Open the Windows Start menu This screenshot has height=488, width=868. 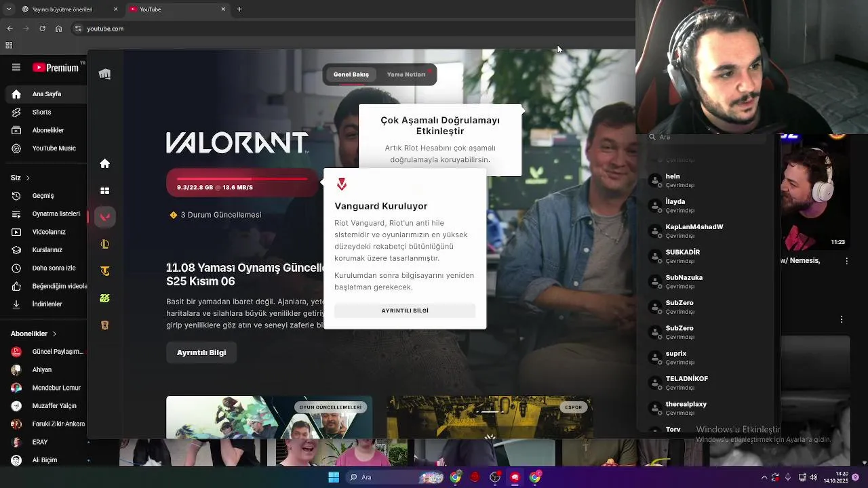pyautogui.click(x=334, y=477)
